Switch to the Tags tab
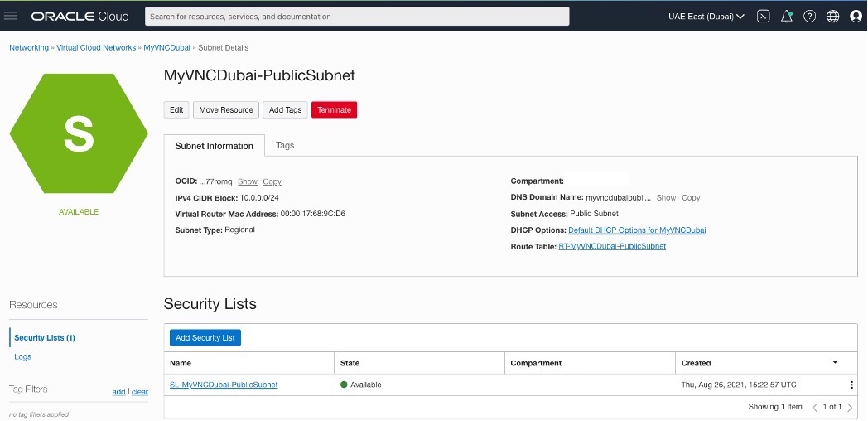This screenshot has height=421, width=868. [285, 145]
